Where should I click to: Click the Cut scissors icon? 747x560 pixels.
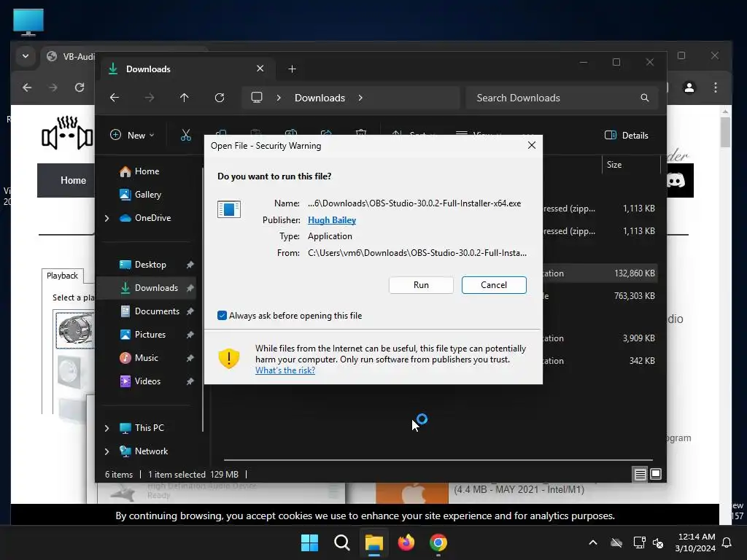point(186,135)
